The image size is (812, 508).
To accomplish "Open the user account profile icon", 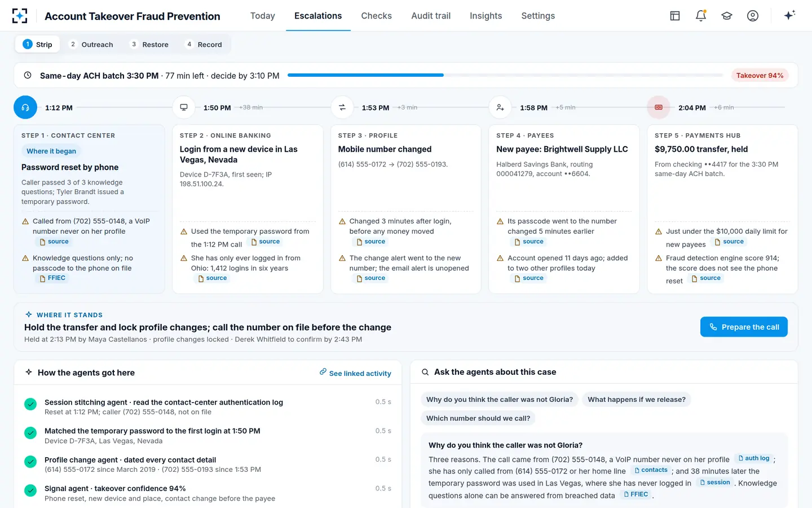I will pos(753,16).
